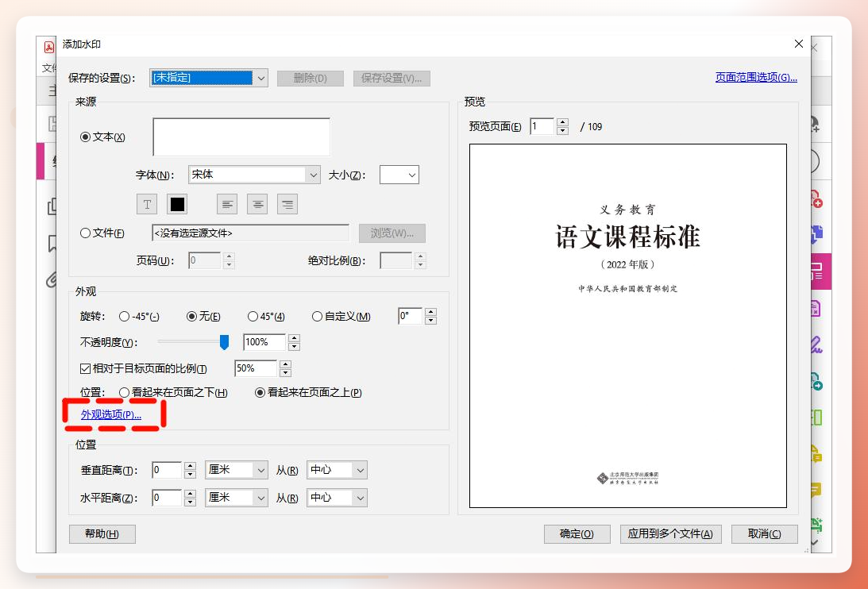Click the horizontal distance value field
Viewport: 868px width, 589px height.
[168, 498]
